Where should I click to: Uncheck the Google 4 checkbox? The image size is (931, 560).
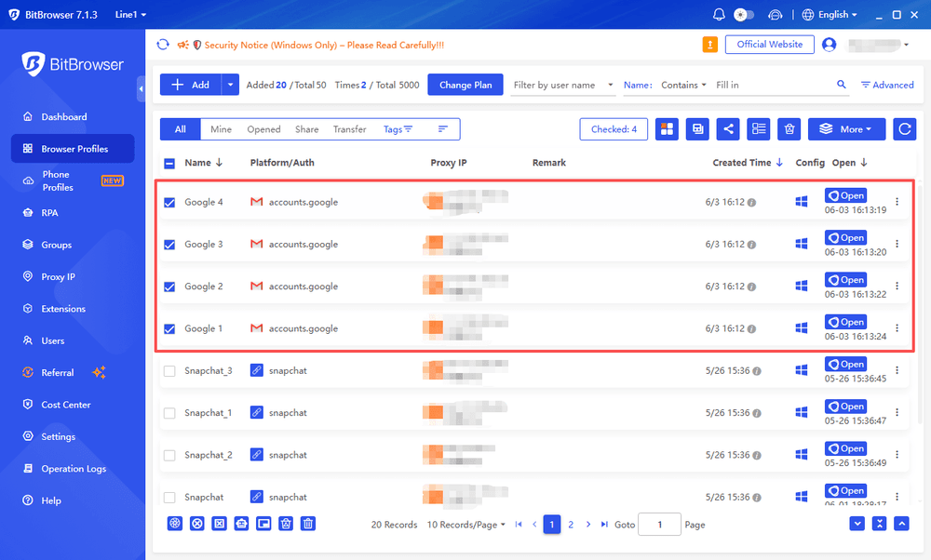[x=169, y=202]
